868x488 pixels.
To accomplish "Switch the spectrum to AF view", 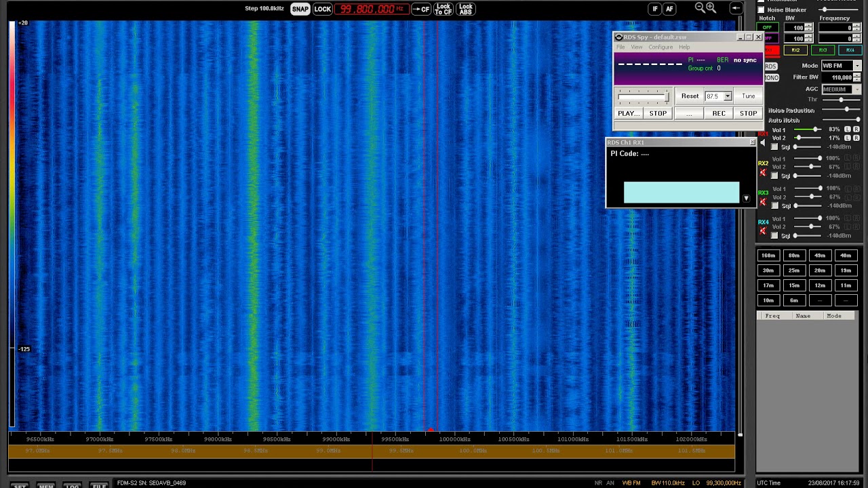I will click(x=669, y=9).
